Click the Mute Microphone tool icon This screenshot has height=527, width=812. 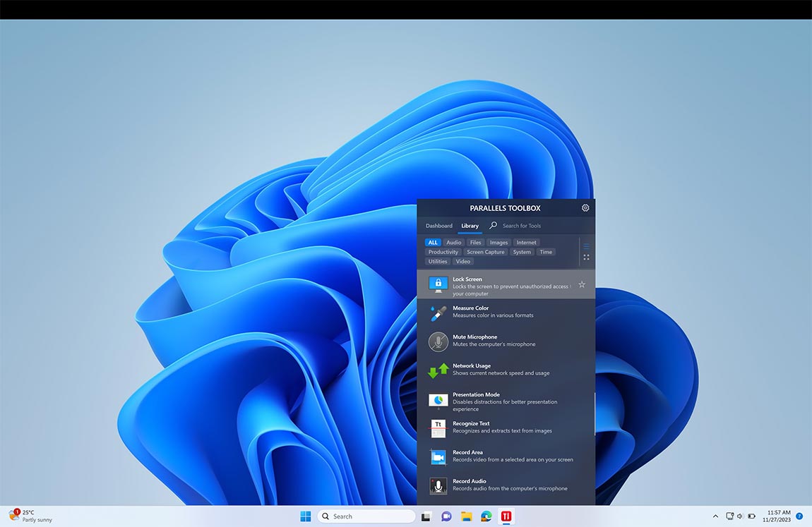[x=438, y=341]
